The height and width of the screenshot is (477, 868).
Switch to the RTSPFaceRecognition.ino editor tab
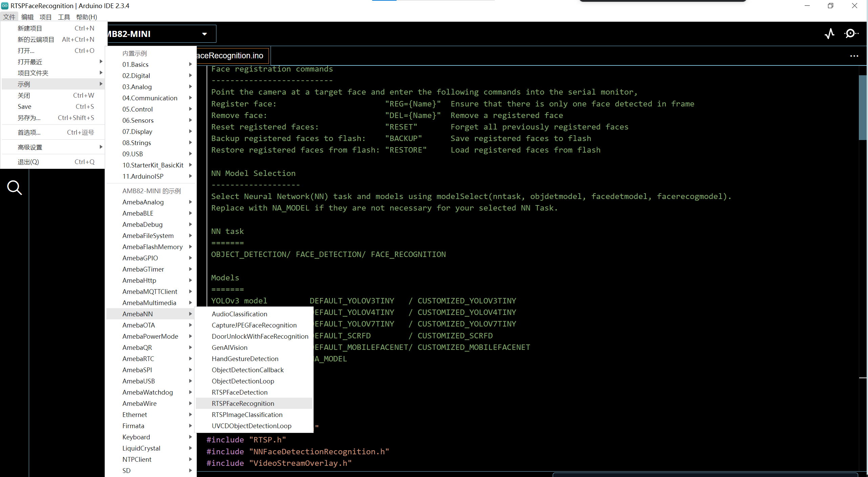coord(232,56)
